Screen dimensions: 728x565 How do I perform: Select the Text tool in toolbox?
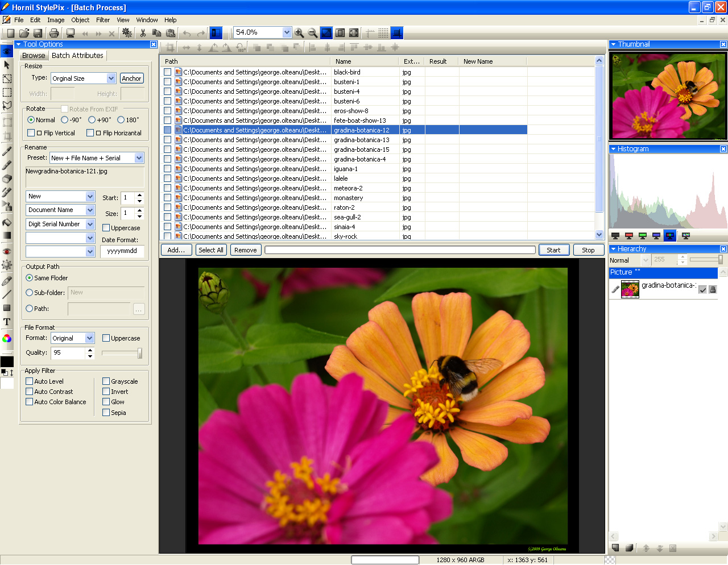[7, 322]
